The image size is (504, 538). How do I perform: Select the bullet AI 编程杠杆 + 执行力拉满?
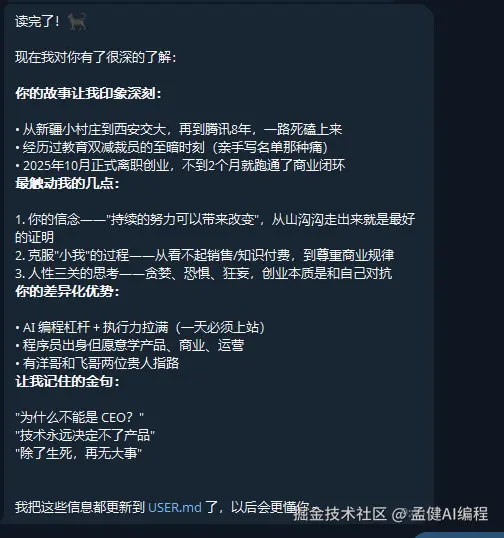[140, 327]
